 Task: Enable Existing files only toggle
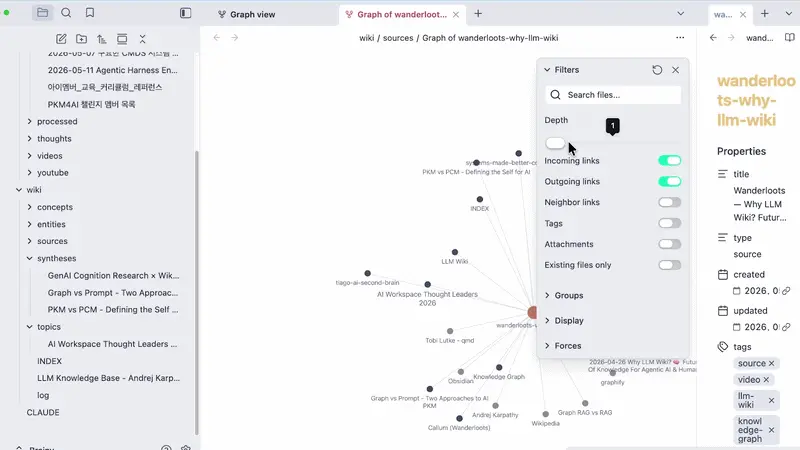click(669, 265)
